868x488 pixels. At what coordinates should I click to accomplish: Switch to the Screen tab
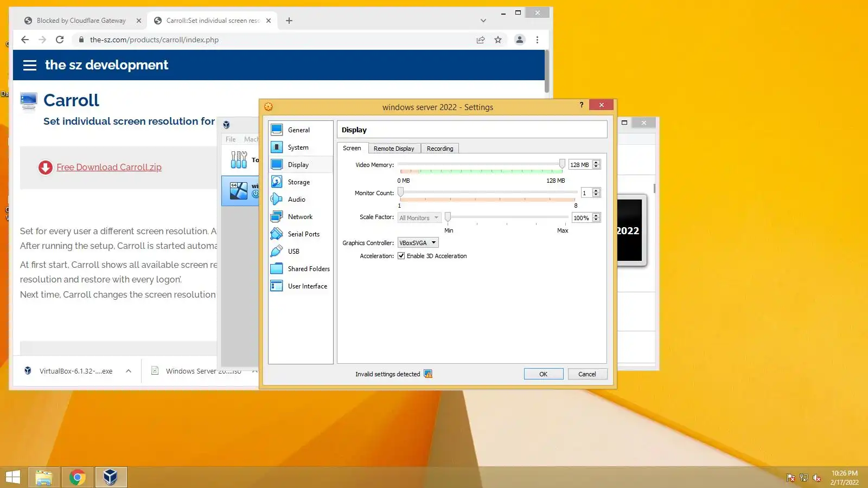pyautogui.click(x=352, y=148)
